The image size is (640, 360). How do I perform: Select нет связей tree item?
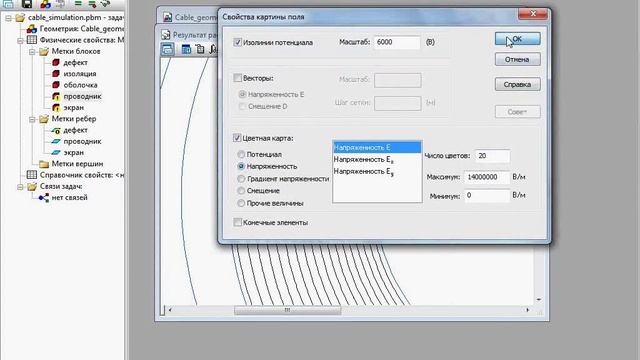coord(69,198)
